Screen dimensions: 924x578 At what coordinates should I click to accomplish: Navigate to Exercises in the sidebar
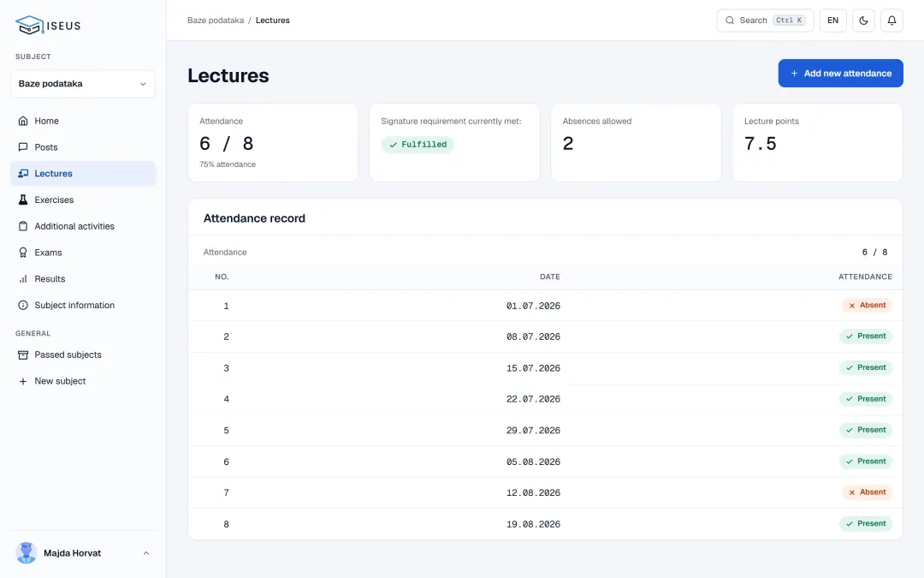click(83, 200)
